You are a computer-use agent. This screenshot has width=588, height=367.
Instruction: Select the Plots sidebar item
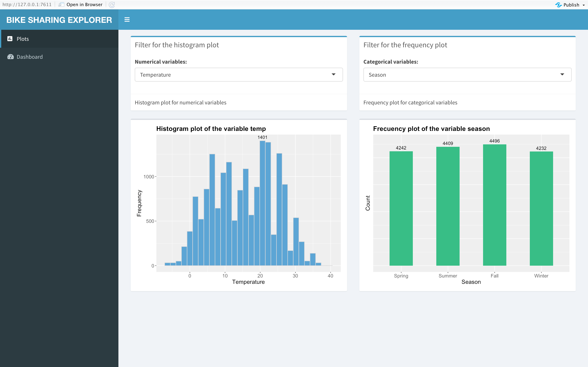pos(23,39)
